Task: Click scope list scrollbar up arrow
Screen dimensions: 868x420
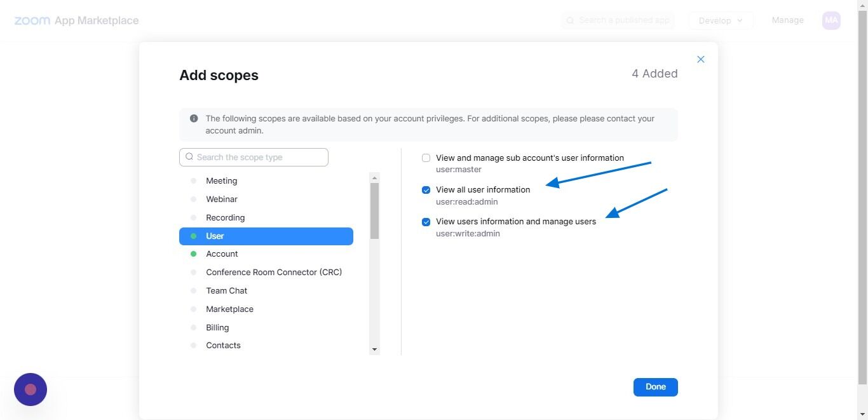Action: coord(374,178)
